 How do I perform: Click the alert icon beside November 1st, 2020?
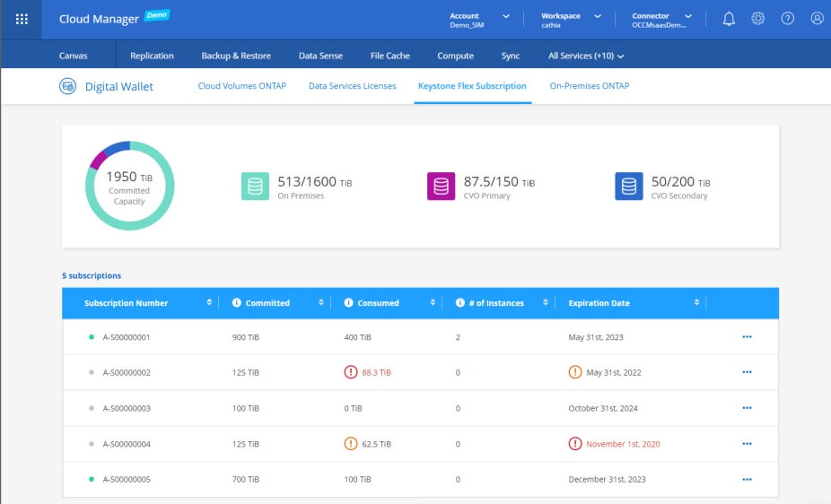(x=575, y=444)
